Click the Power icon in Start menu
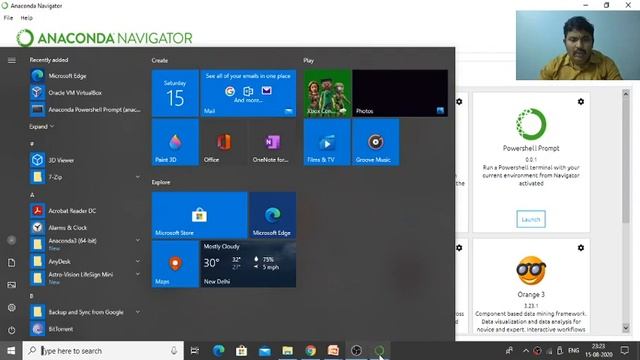640x360 pixels. point(11,330)
